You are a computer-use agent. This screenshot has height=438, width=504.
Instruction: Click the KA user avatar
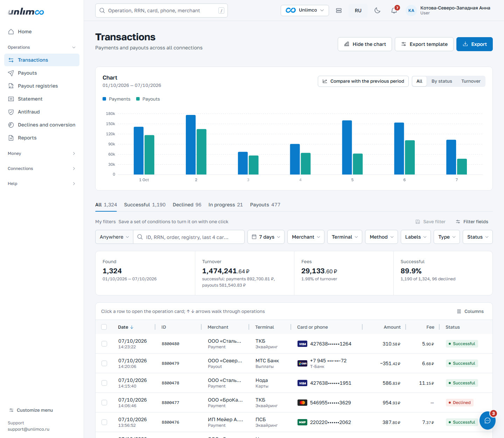(x=411, y=11)
